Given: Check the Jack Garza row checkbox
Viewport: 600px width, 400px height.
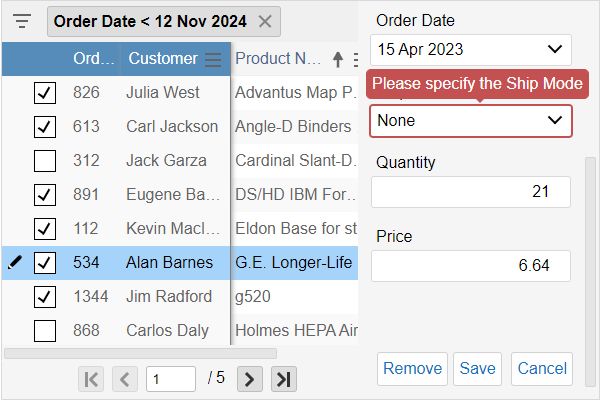Looking at the screenshot, I should (45, 161).
